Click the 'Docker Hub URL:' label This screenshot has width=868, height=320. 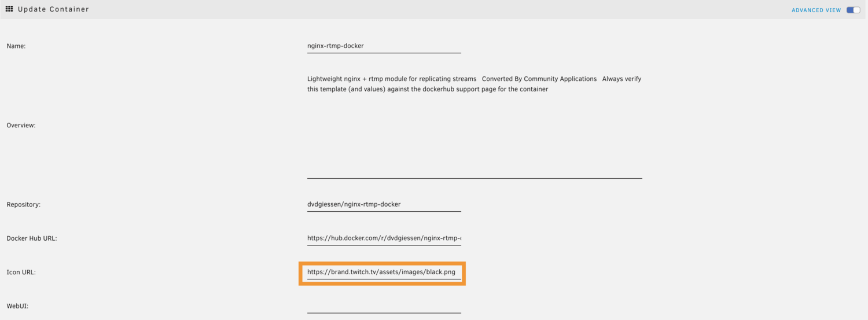coord(32,238)
